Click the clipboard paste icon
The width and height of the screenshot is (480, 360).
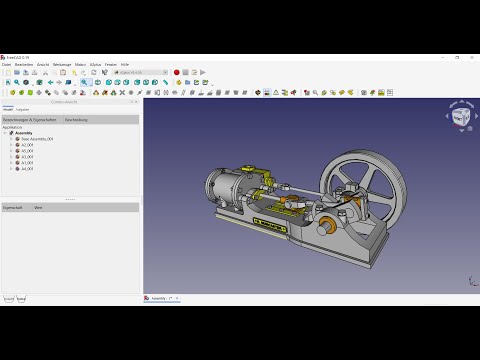63,73
